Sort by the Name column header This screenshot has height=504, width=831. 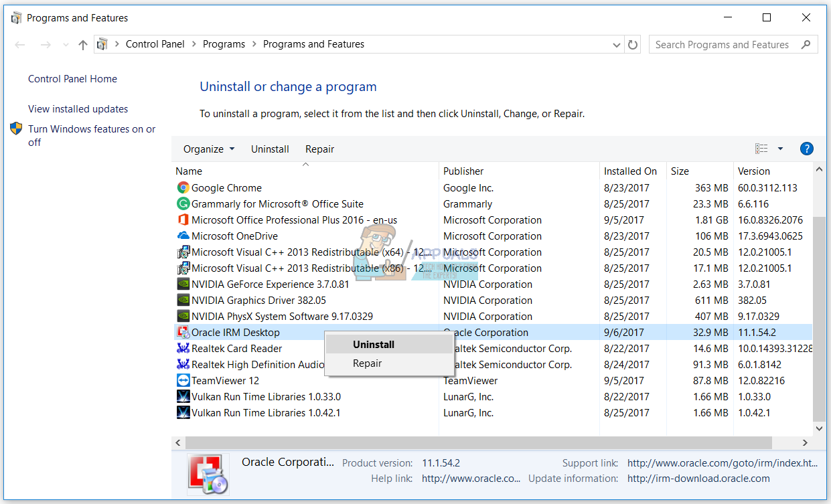306,171
